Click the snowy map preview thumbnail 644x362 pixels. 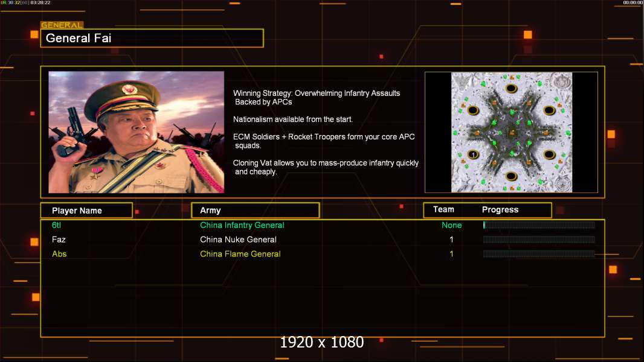(511, 132)
